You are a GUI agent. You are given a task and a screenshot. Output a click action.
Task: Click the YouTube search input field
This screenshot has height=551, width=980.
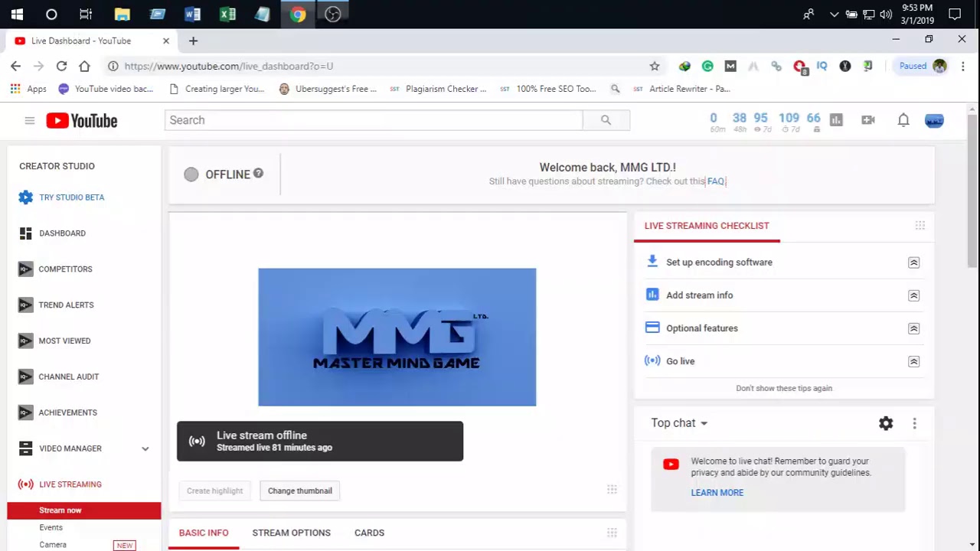coord(374,120)
